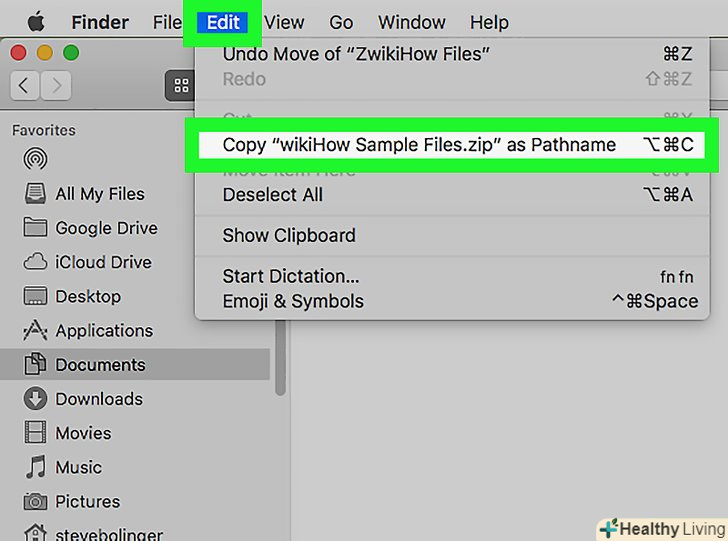This screenshot has height=541, width=728.
Task: Open iCloud Drive label in sidebar
Action: coord(103,262)
